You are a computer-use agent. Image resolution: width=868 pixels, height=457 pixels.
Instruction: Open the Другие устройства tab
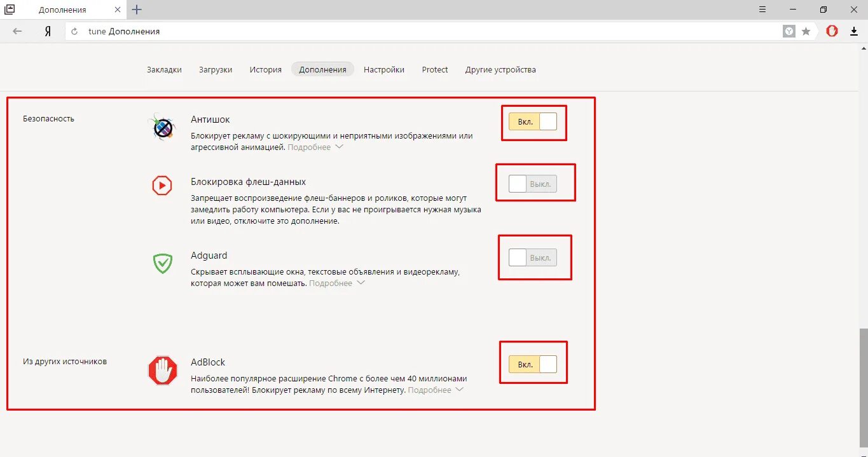(500, 70)
